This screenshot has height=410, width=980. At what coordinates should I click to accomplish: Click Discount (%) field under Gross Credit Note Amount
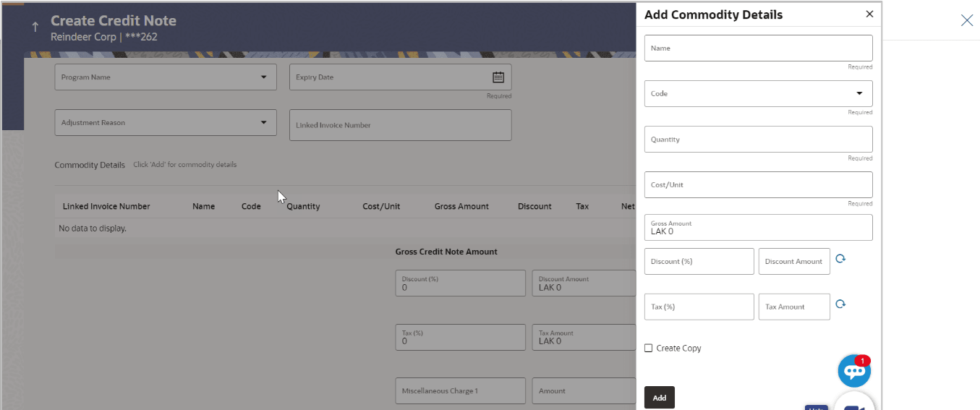pyautogui.click(x=461, y=283)
